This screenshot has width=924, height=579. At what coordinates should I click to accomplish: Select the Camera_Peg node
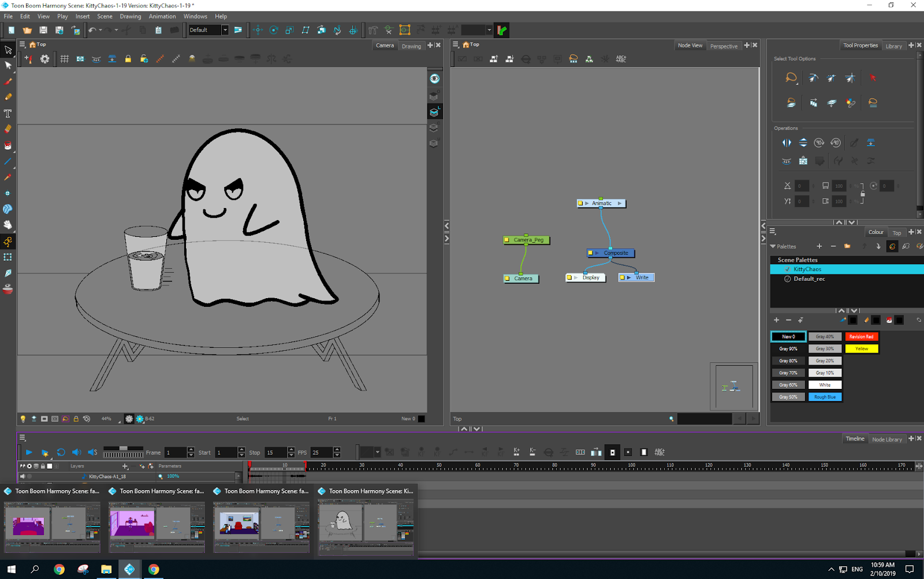[528, 240]
